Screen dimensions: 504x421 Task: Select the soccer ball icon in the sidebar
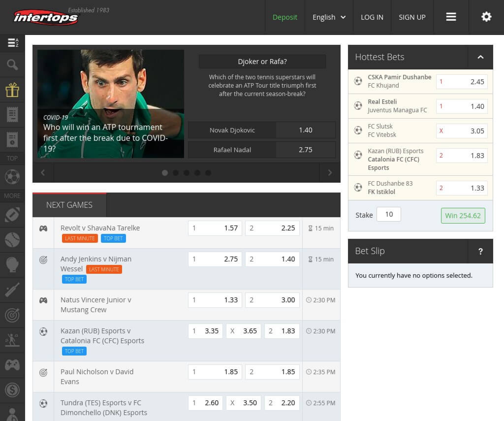pyautogui.click(x=12, y=177)
